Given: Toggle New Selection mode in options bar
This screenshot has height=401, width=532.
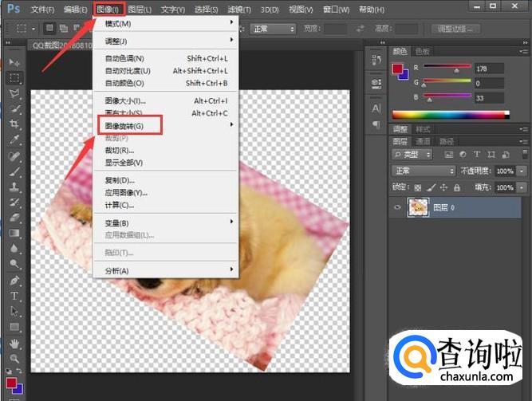Looking at the screenshot, I should (x=50, y=28).
